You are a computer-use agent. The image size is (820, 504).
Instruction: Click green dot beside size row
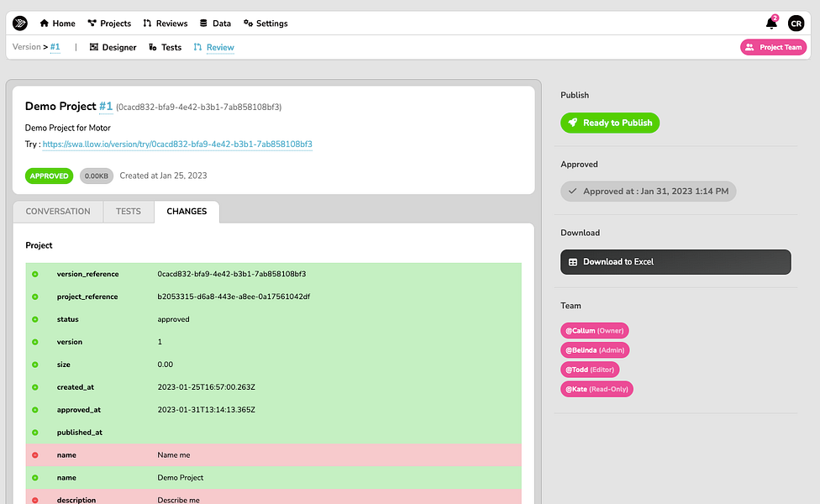click(x=35, y=365)
